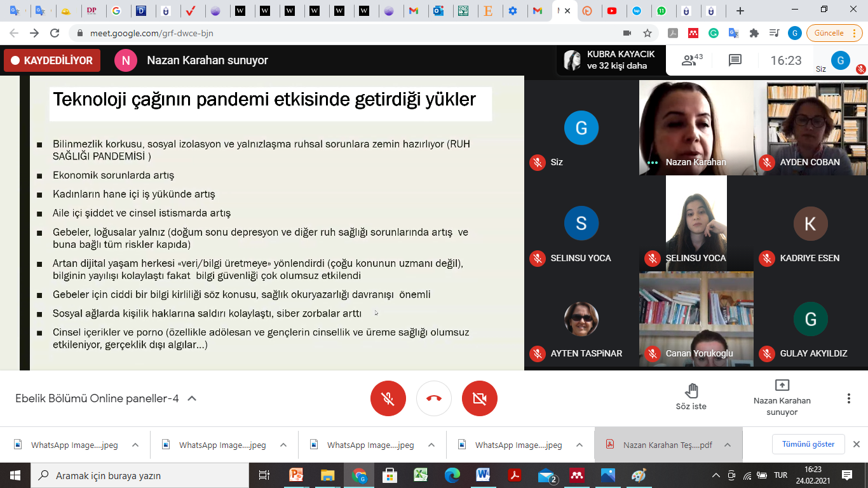
Task: Reload the Google Meet page
Action: (x=55, y=33)
